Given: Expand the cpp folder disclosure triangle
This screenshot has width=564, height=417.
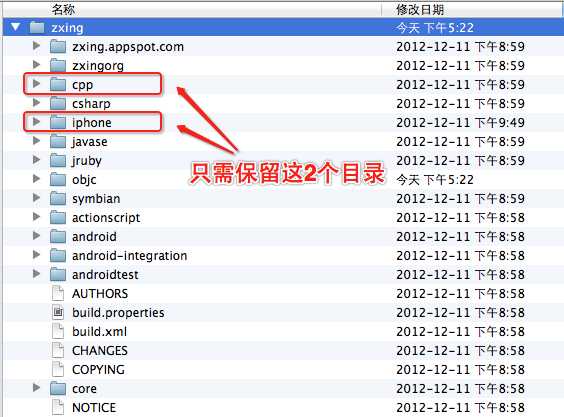Looking at the screenshot, I should [x=36, y=83].
